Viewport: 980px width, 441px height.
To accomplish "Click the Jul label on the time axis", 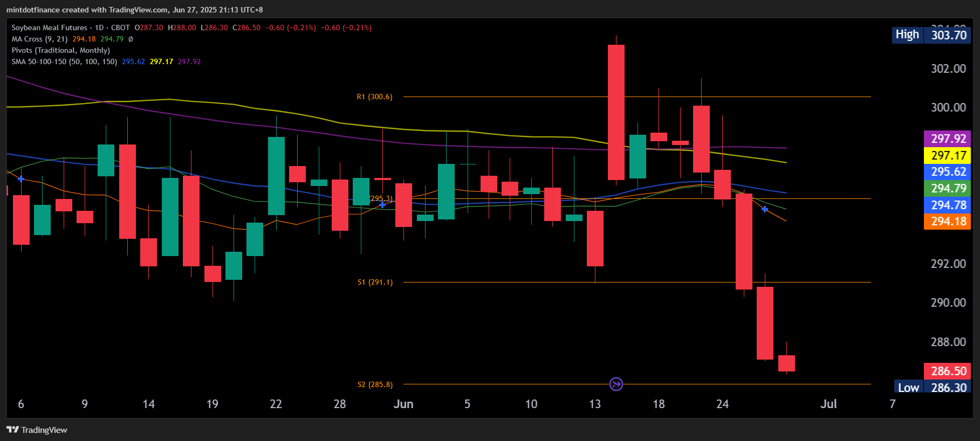I will (x=828, y=404).
